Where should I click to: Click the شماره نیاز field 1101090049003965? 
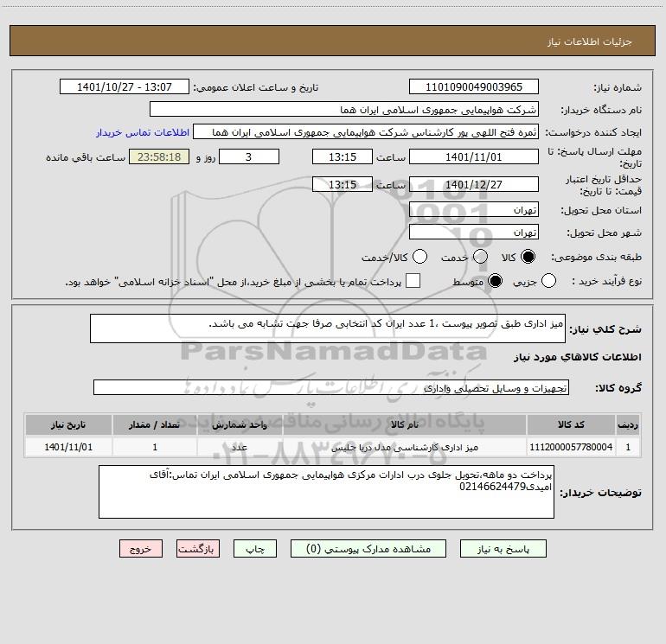click(474, 86)
